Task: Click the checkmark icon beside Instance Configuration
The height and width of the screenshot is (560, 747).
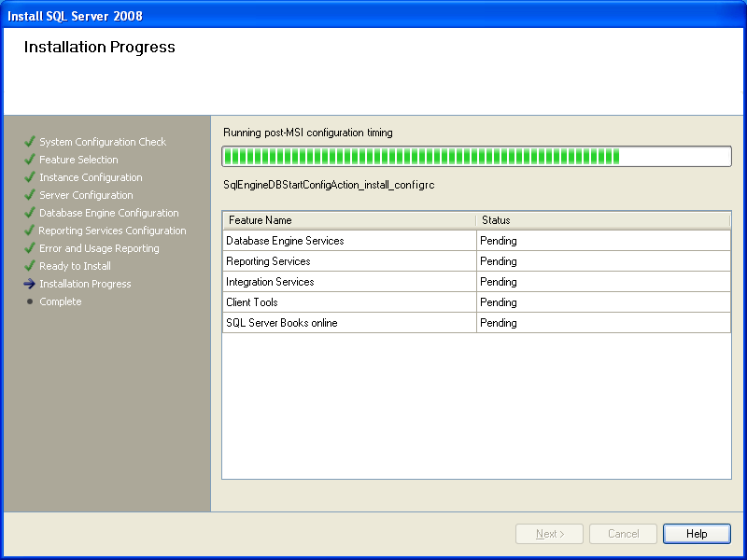Action: (30, 177)
